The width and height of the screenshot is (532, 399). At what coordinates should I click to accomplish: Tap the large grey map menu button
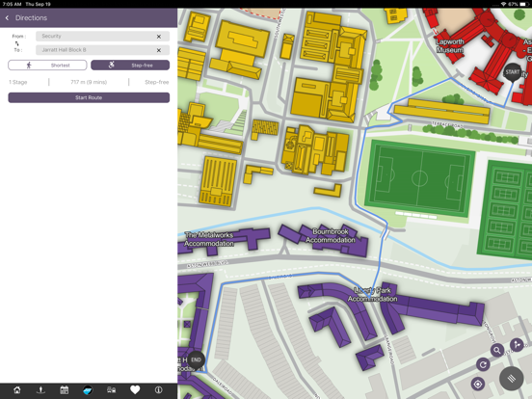512,379
